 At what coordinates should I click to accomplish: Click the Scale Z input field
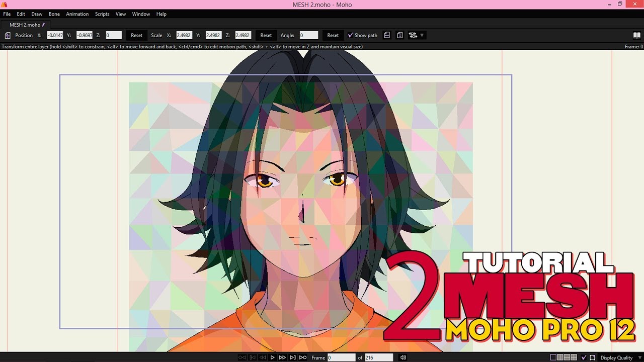pos(243,35)
